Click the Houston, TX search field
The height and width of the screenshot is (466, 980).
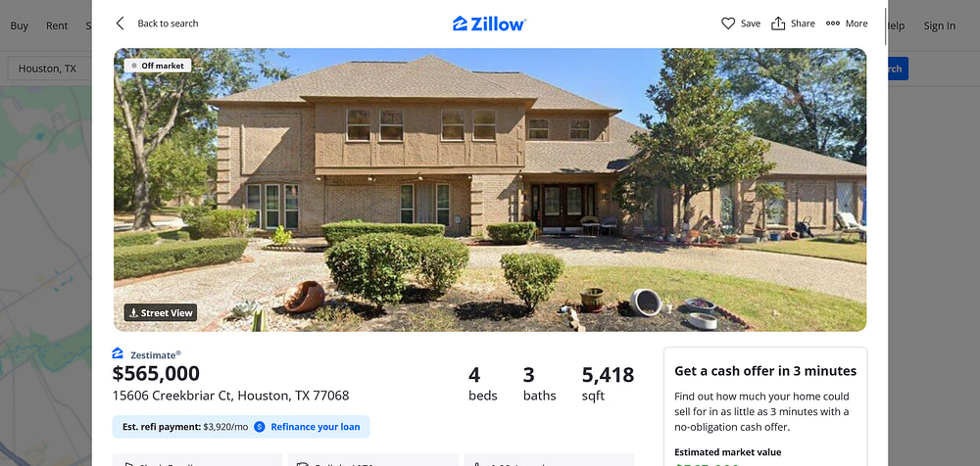click(50, 69)
